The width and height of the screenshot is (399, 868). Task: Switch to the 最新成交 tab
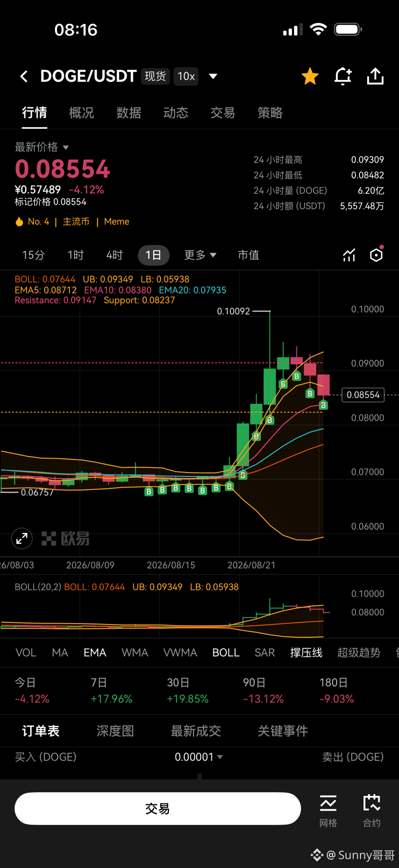(x=196, y=731)
